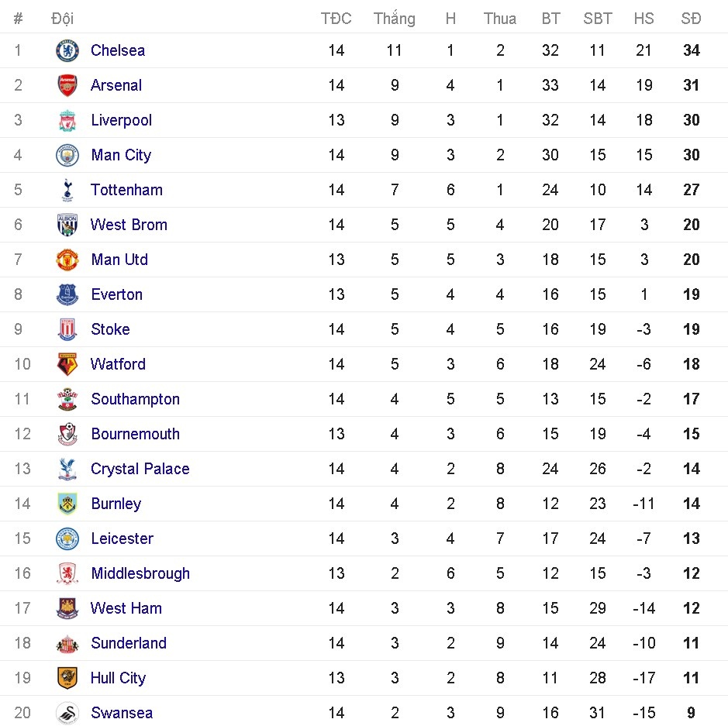The height and width of the screenshot is (726, 728).
Task: Click the Thắng wins column header
Action: pyautogui.click(x=394, y=19)
